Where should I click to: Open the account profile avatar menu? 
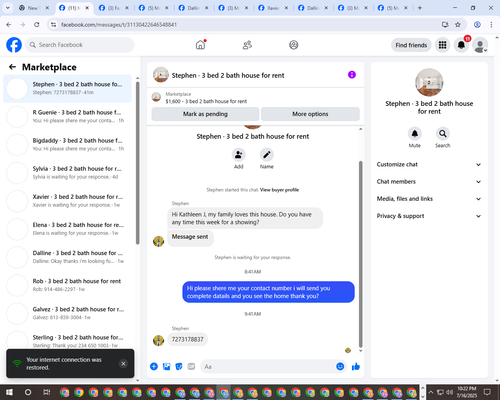click(x=480, y=45)
